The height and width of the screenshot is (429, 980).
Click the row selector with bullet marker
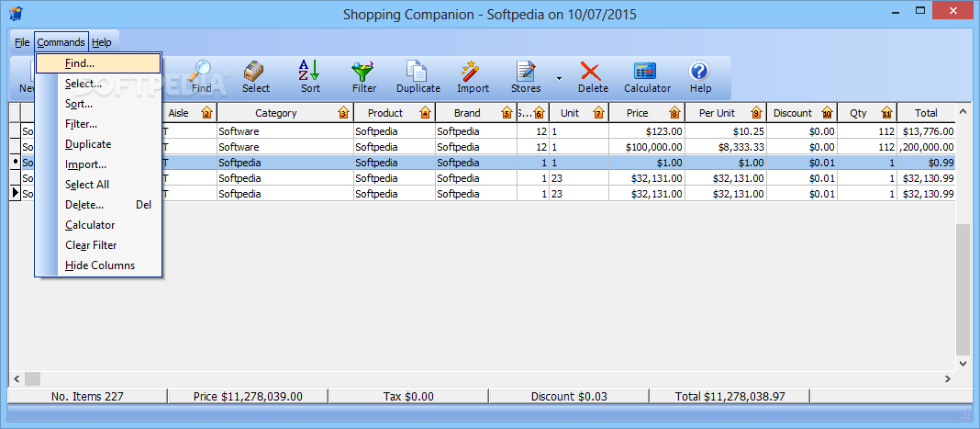click(x=15, y=163)
